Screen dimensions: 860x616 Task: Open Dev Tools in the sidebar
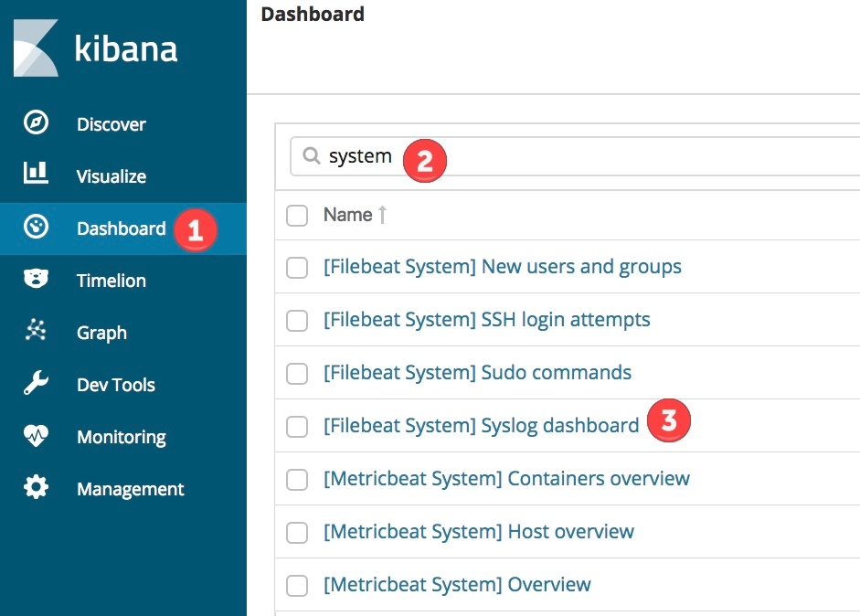click(x=116, y=385)
